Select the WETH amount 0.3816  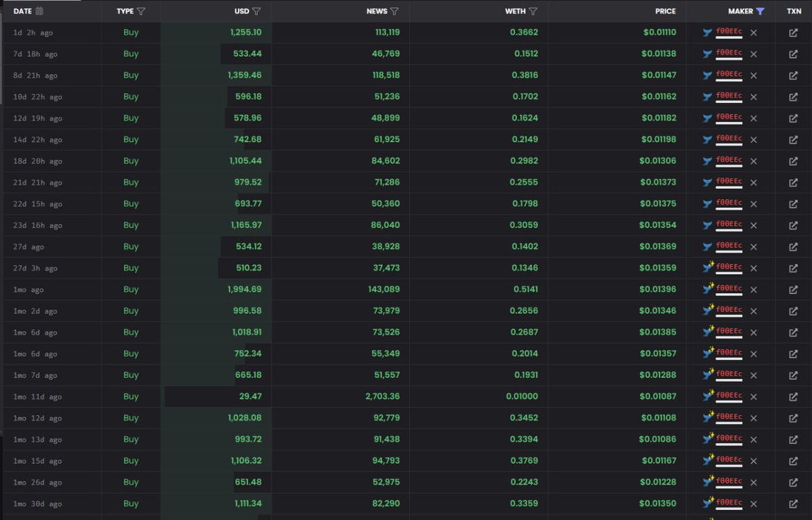click(x=526, y=75)
